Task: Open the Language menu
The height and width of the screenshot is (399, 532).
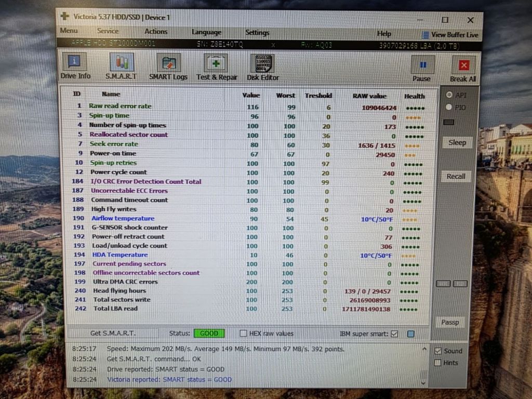Action: 206,32
